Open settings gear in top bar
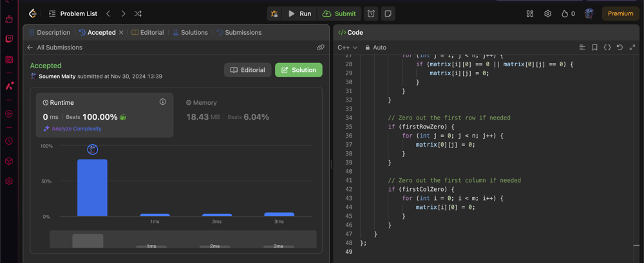 (x=547, y=14)
